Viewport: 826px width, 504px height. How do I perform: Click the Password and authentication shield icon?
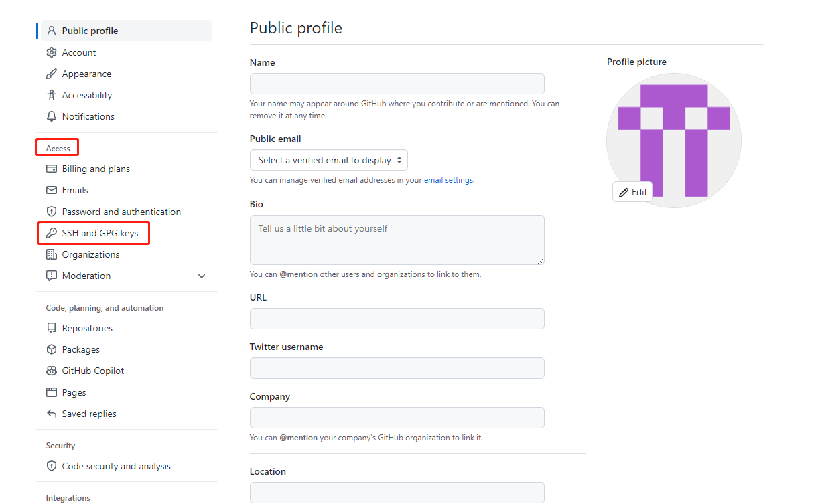tap(52, 212)
